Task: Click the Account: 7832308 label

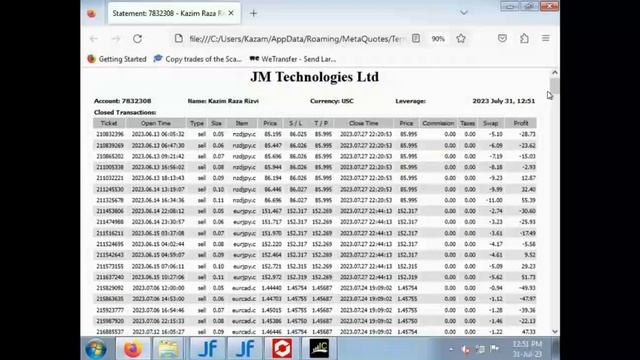Action: pyautogui.click(x=122, y=101)
